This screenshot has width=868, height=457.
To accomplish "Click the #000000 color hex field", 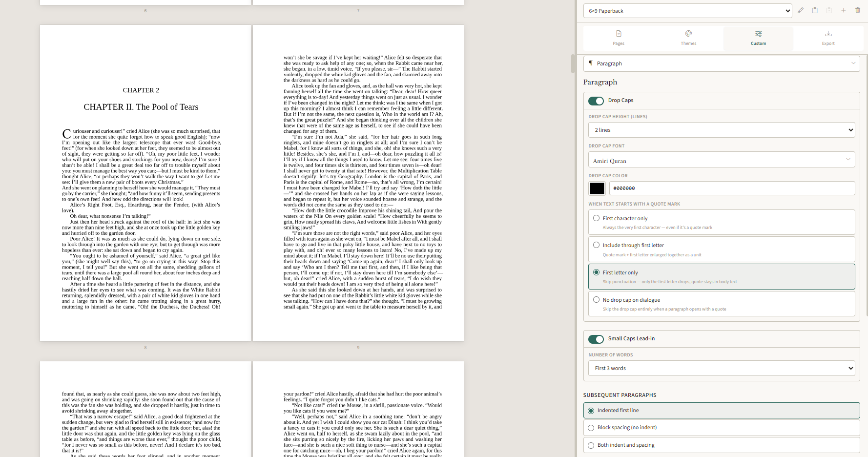I will coord(732,188).
